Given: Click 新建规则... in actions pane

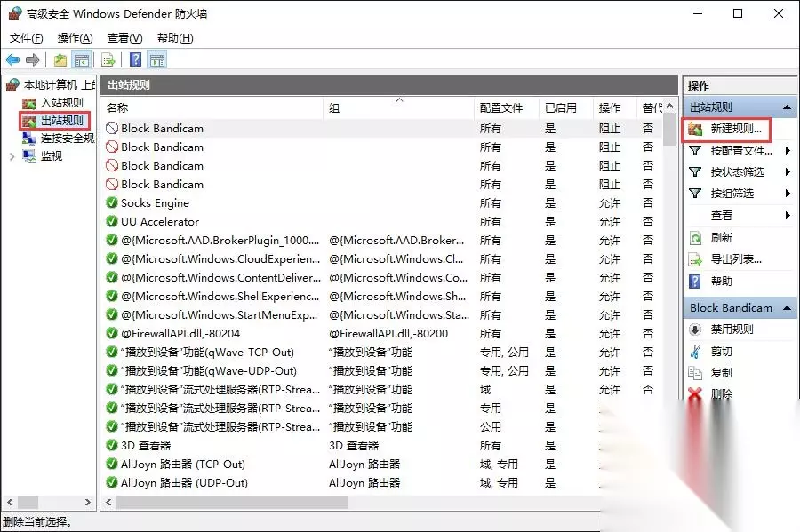Looking at the screenshot, I should tap(736, 129).
